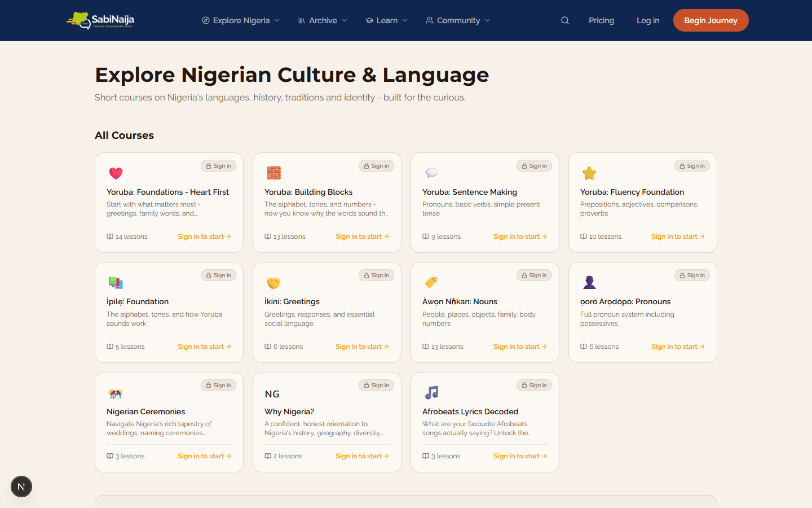Screen dimensions: 812x508
Task: Click the music note icon on Afrobeats course
Action: [432, 392]
